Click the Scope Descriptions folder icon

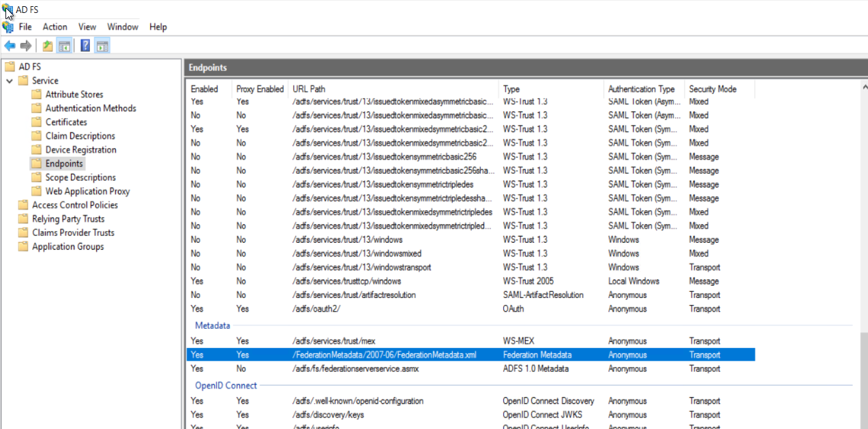[x=36, y=177]
